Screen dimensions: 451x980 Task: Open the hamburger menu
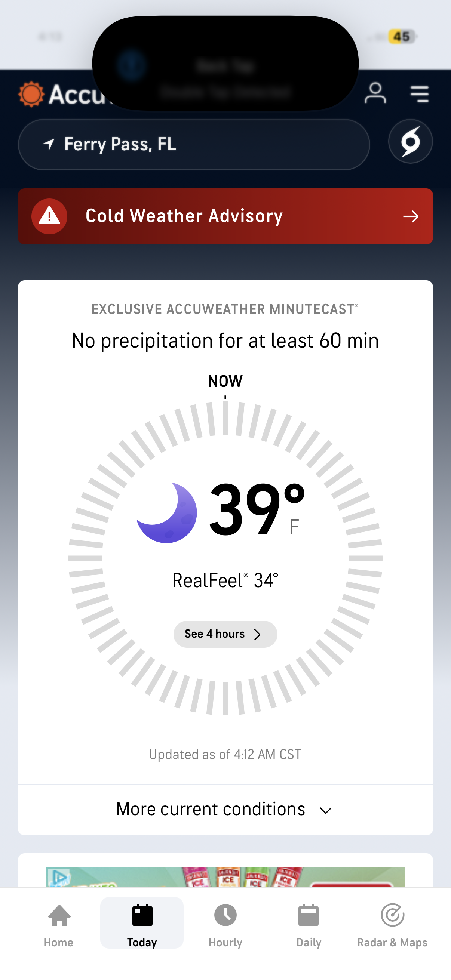pyautogui.click(x=420, y=93)
